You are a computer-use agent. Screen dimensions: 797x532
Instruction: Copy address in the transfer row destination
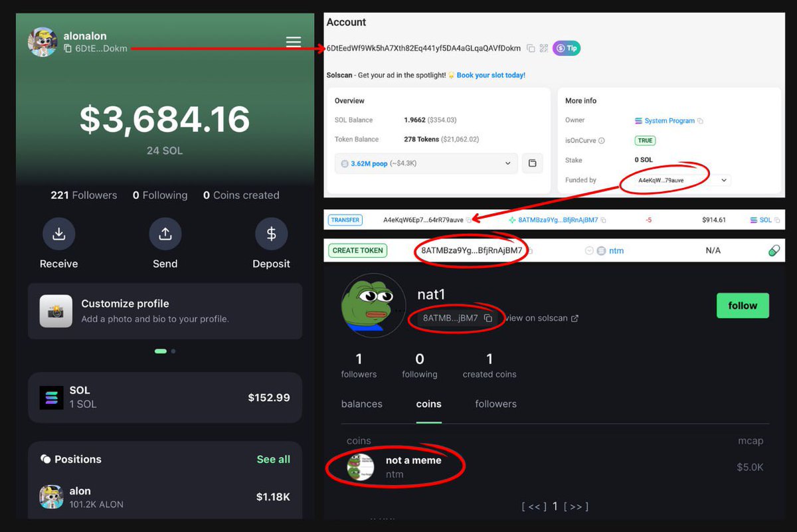click(603, 220)
